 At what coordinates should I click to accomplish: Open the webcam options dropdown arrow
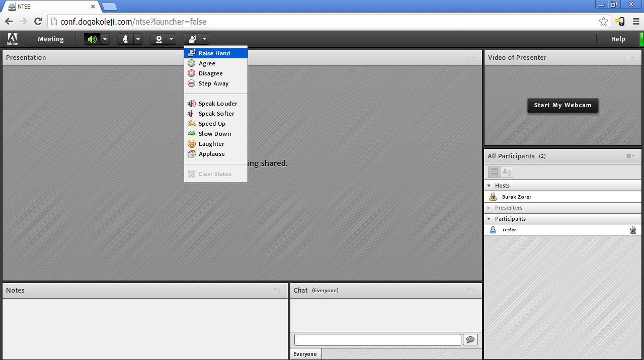pos(171,39)
